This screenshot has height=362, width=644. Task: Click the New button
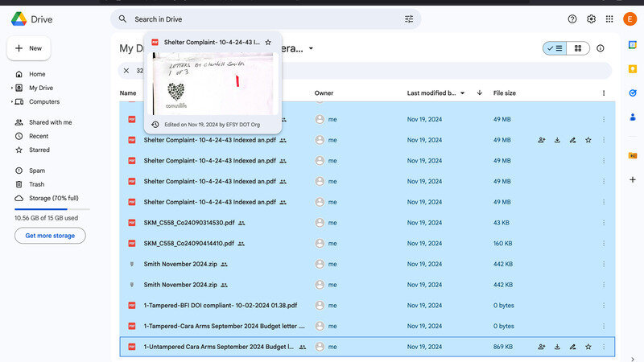pos(29,48)
